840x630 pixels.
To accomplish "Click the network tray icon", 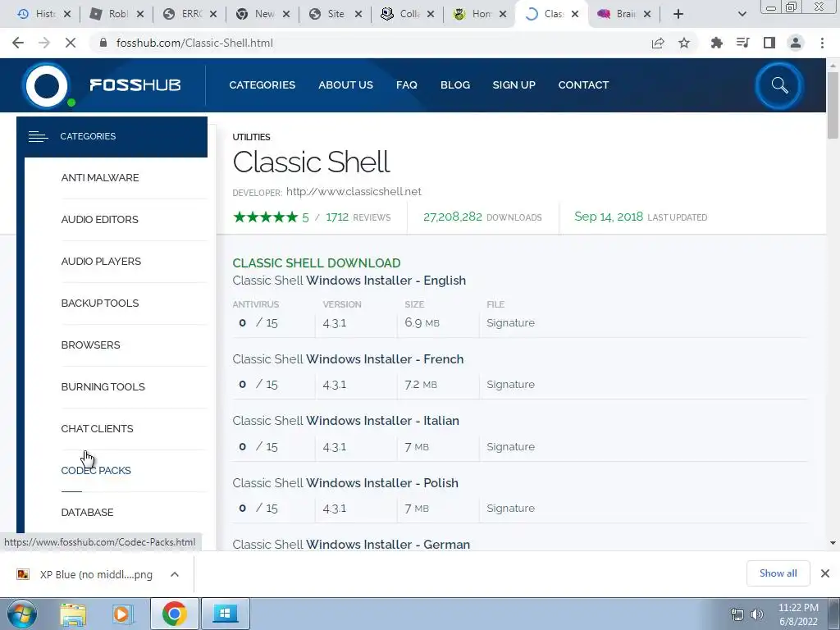I will [737, 614].
